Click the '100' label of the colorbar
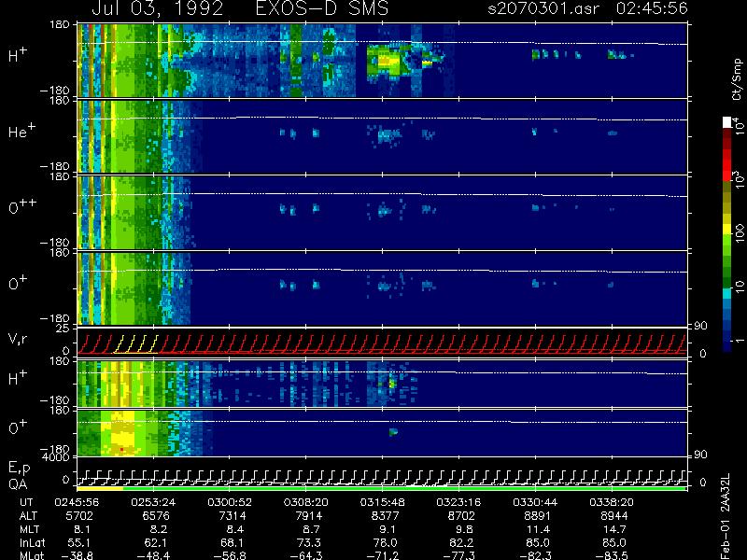 (740, 235)
